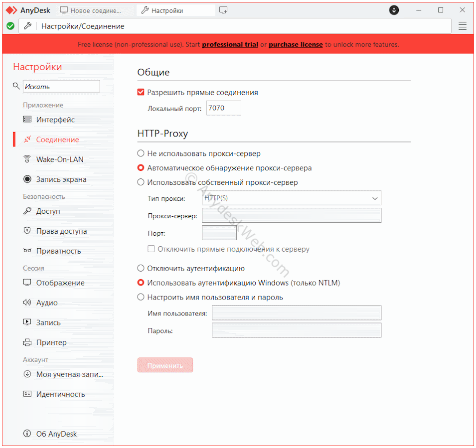Click the Имя пользователя input field

tap(296, 312)
